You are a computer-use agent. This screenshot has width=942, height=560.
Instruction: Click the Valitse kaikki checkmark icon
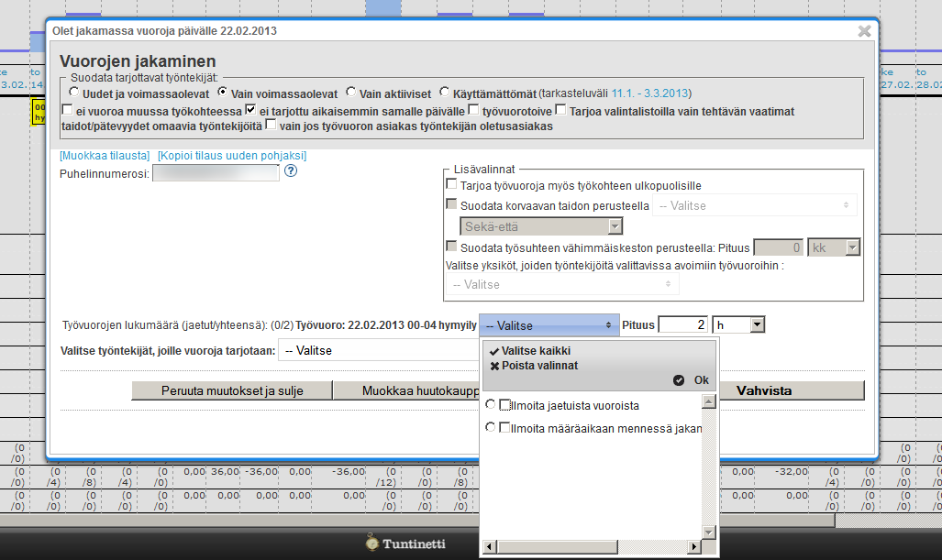494,351
